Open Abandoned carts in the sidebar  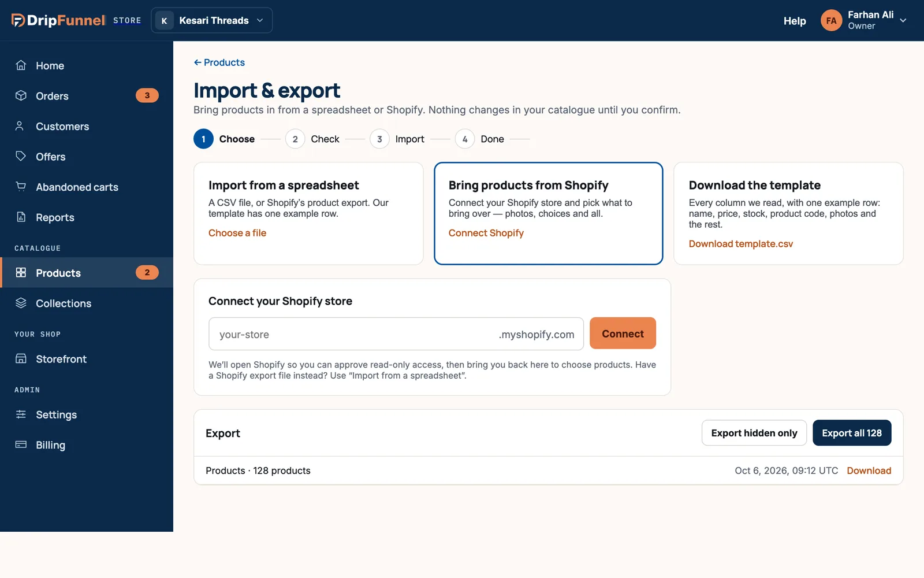point(87,187)
